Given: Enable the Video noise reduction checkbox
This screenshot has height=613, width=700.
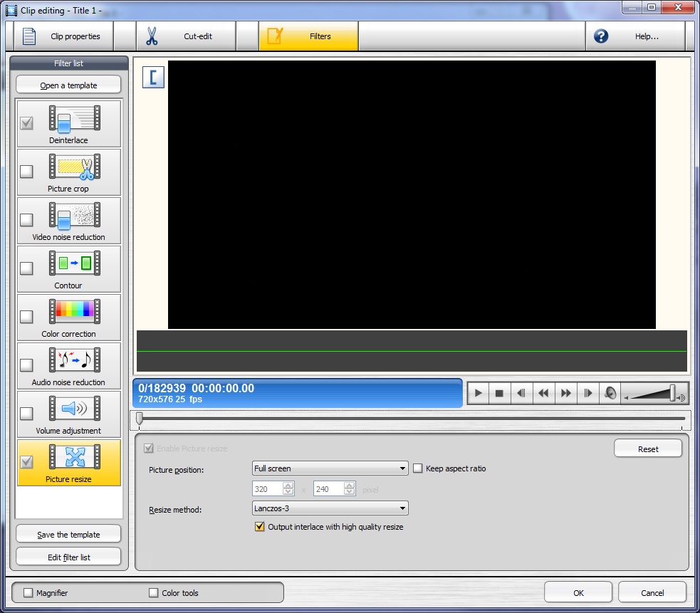Looking at the screenshot, I should pyautogui.click(x=27, y=220).
